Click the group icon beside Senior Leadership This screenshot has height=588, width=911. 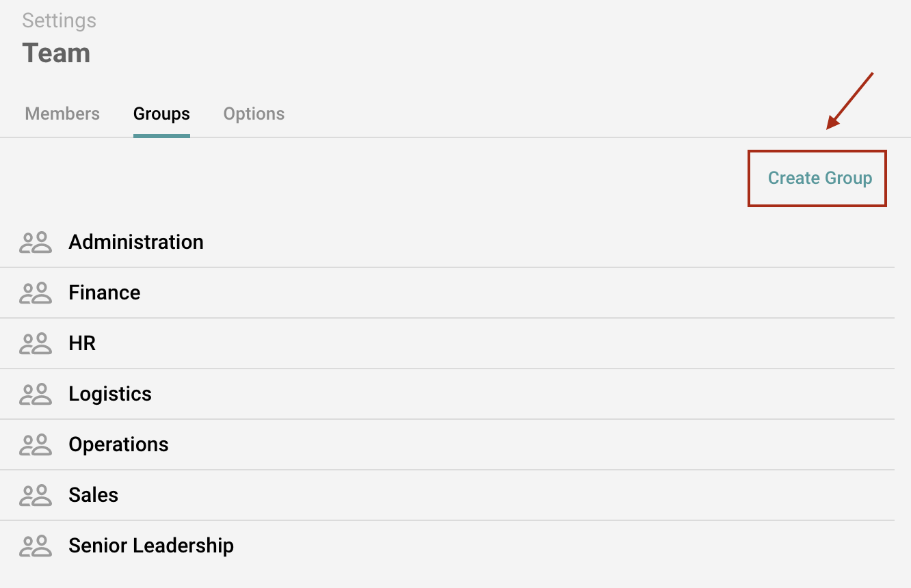36,546
